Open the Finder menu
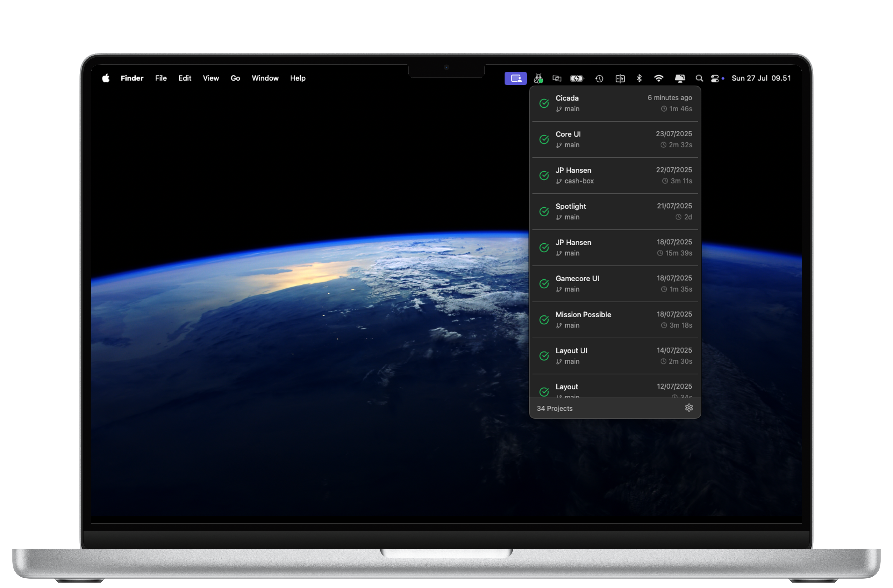This screenshot has width=893, height=588. (132, 78)
